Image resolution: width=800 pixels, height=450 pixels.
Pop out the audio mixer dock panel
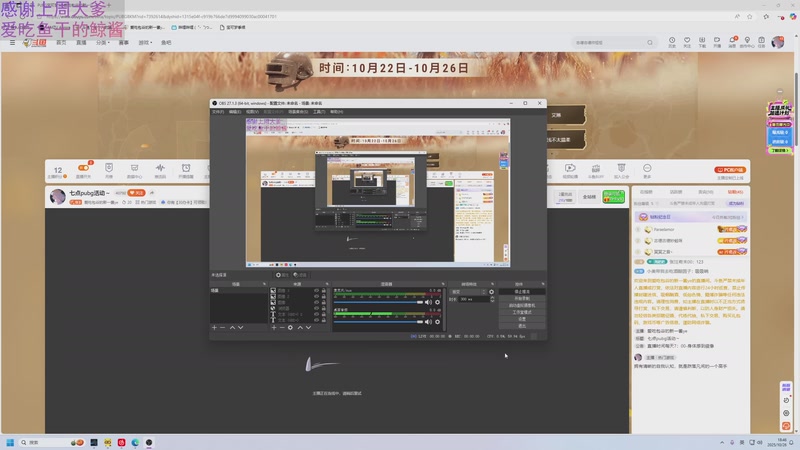point(443,284)
